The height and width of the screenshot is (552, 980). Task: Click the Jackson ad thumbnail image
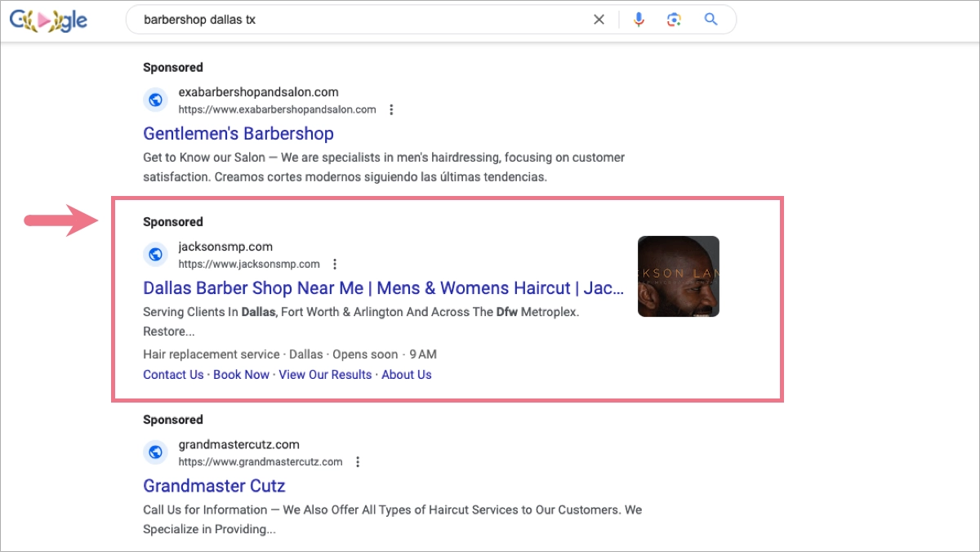click(x=678, y=276)
